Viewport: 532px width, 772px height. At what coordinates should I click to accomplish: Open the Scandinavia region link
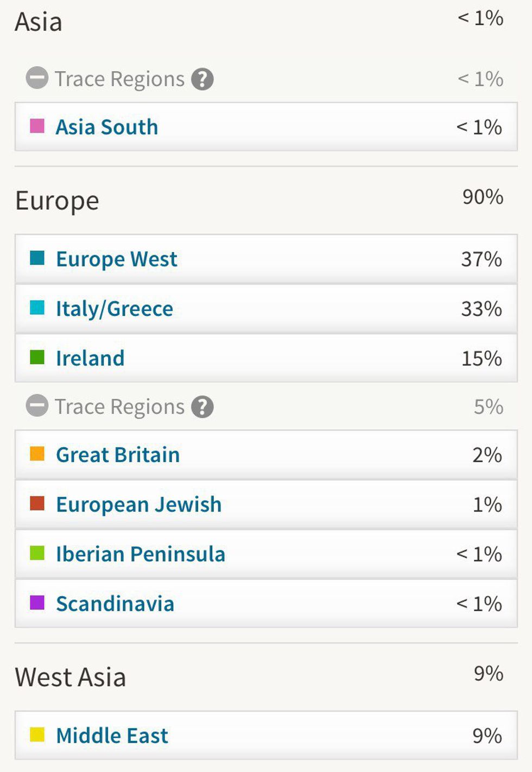pyautogui.click(x=266, y=603)
